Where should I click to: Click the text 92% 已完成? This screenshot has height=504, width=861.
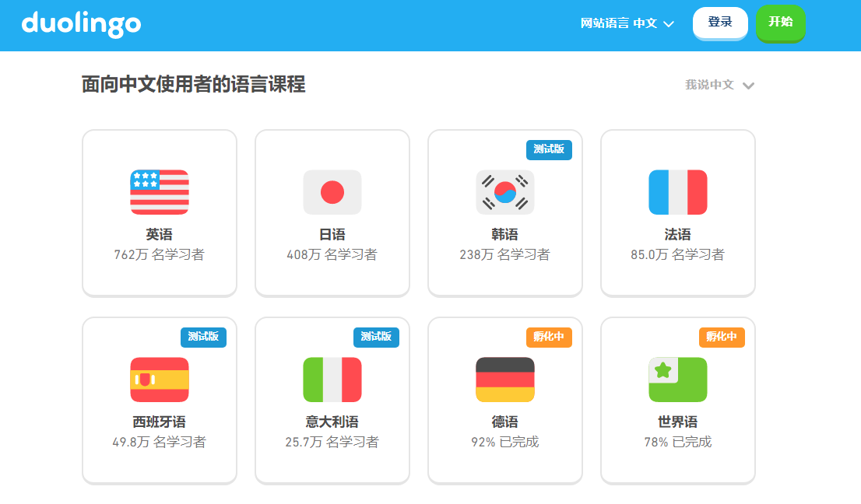505,442
